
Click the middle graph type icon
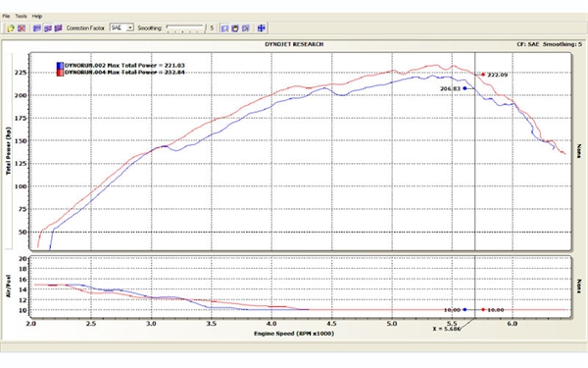pyautogui.click(x=48, y=28)
